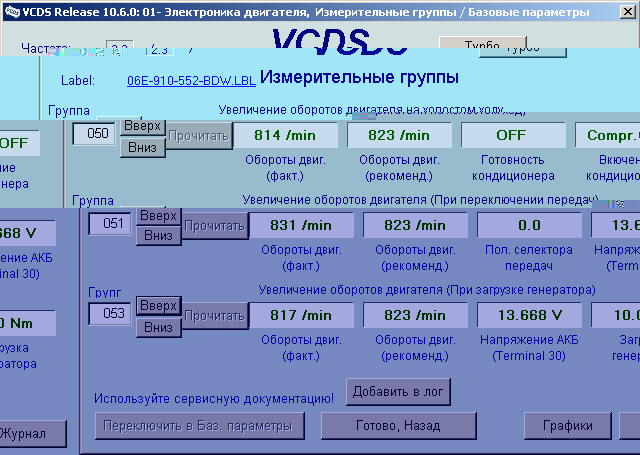The height and width of the screenshot is (455, 640).
Task: Select the 817 /min value in group 053
Action: click(301, 315)
